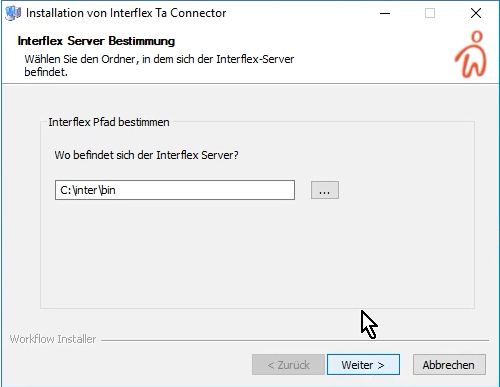Click the 'Installation von Interflex Ta Connector' title text
500x387 pixels.
126,13
